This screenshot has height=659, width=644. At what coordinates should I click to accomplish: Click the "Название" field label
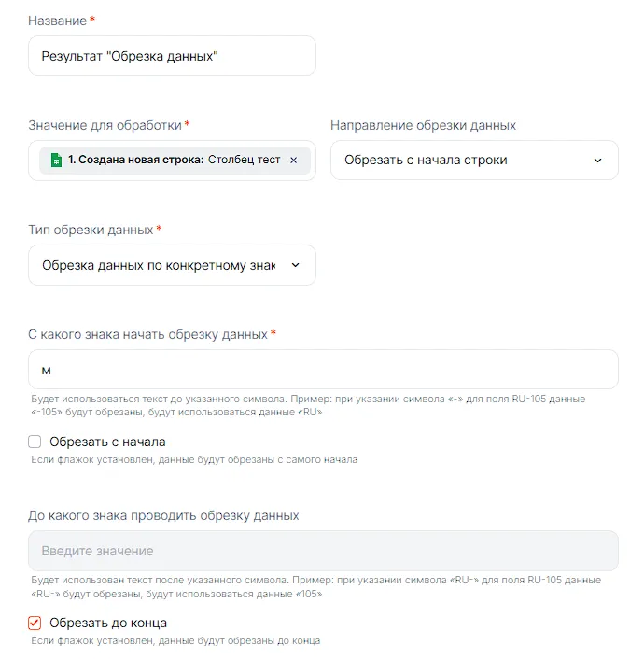[58, 21]
